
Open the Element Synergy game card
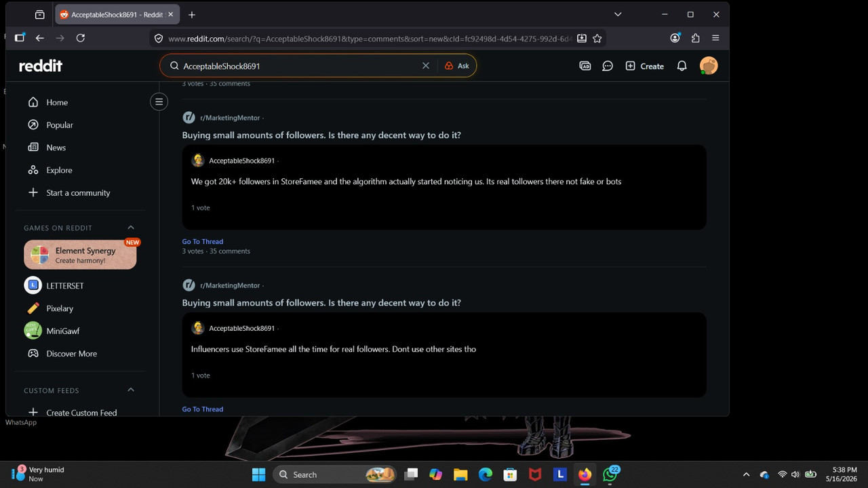pyautogui.click(x=80, y=255)
